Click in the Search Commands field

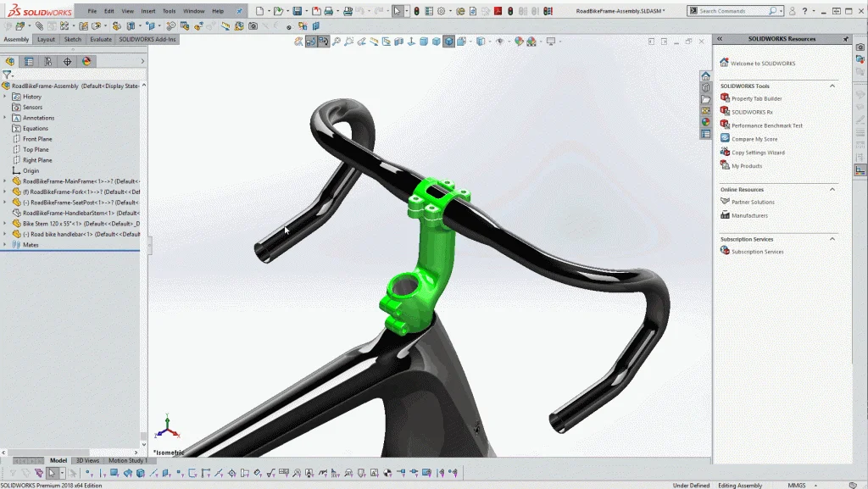point(733,10)
